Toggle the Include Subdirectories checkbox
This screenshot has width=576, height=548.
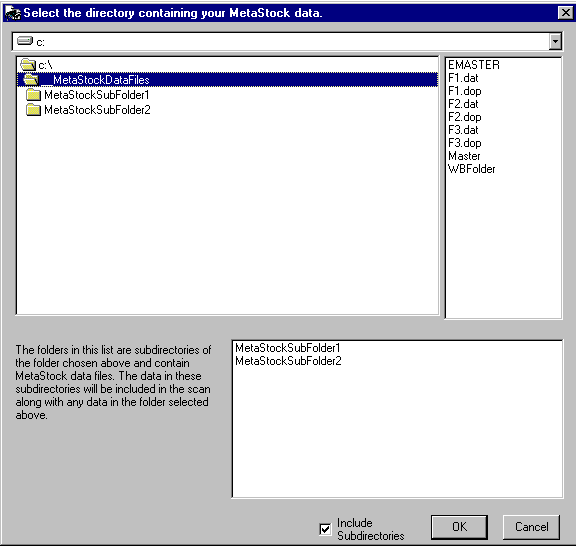click(x=325, y=529)
